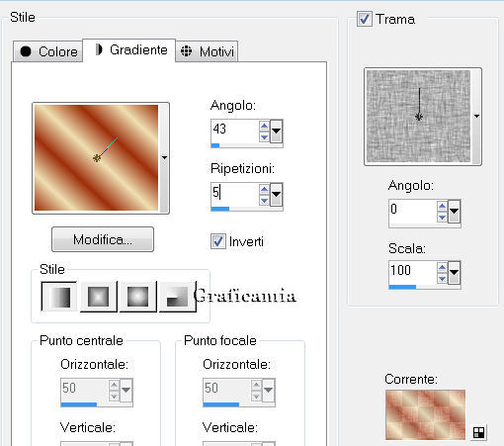
Task: Open the Ripetizioni dropdown arrow
Action: tap(276, 195)
